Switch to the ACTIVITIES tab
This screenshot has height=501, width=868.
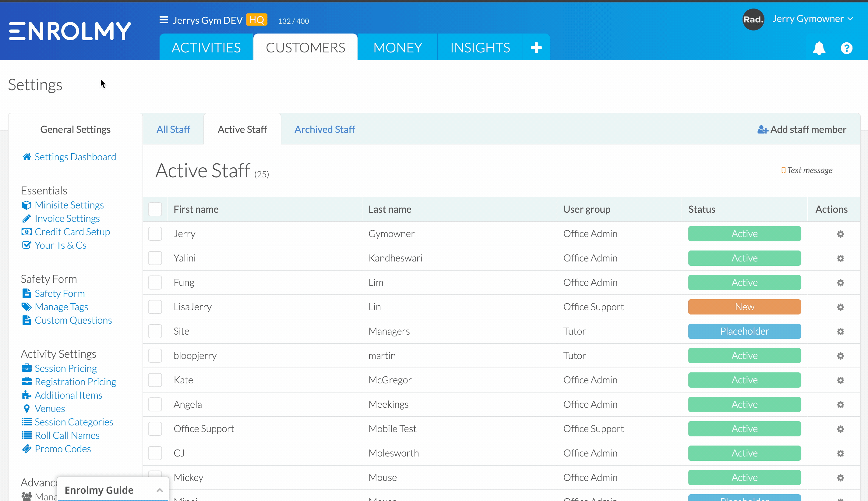coord(206,48)
